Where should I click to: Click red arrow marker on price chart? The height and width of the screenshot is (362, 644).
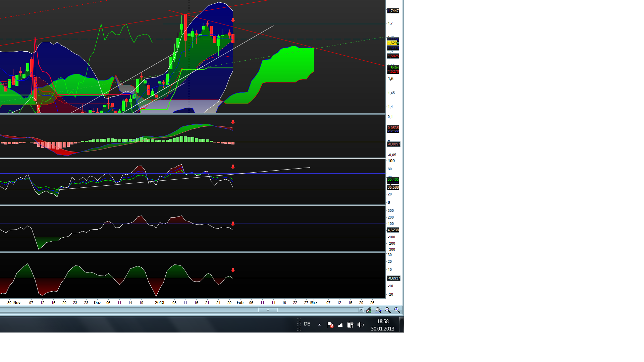pos(233,21)
